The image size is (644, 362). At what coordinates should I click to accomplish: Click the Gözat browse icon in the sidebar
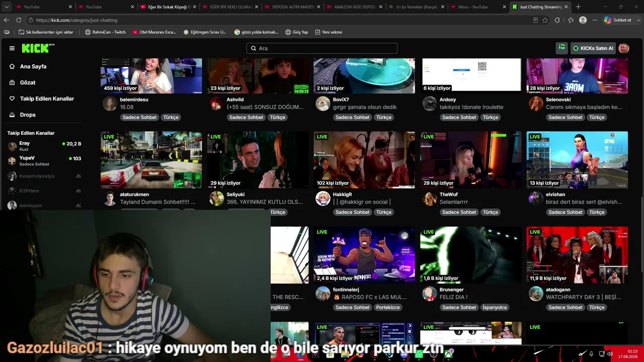pyautogui.click(x=12, y=82)
